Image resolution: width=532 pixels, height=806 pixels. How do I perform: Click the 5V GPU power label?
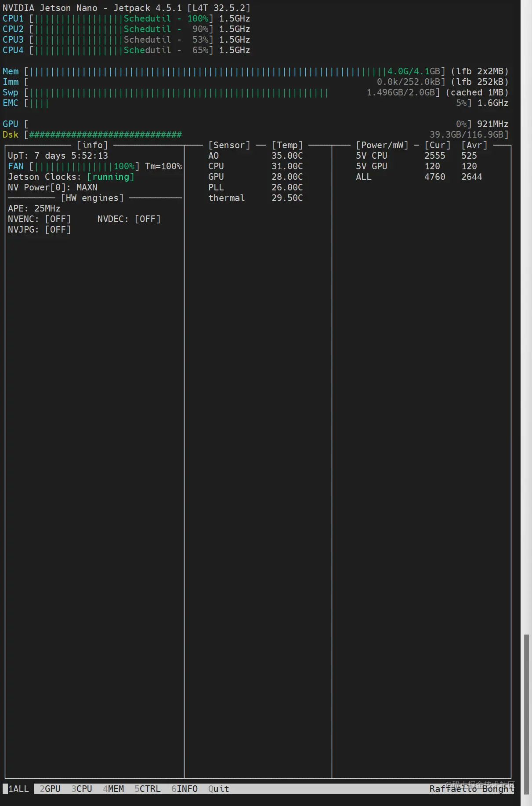point(372,166)
